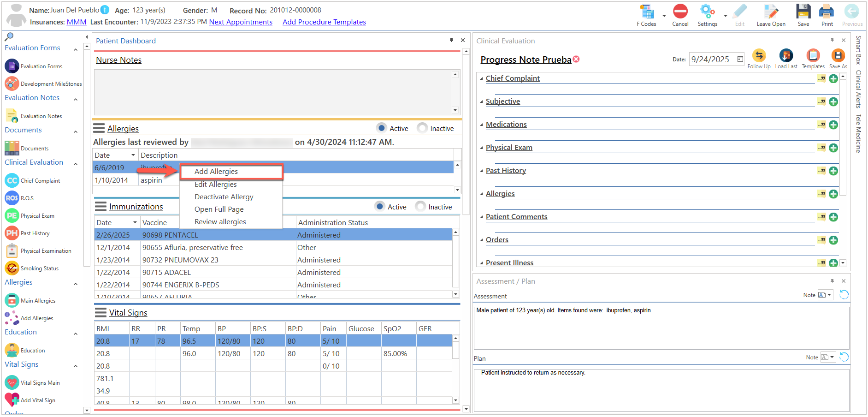Open Smoking Status sidebar item
Image resolution: width=868 pixels, height=417 pixels.
32,268
